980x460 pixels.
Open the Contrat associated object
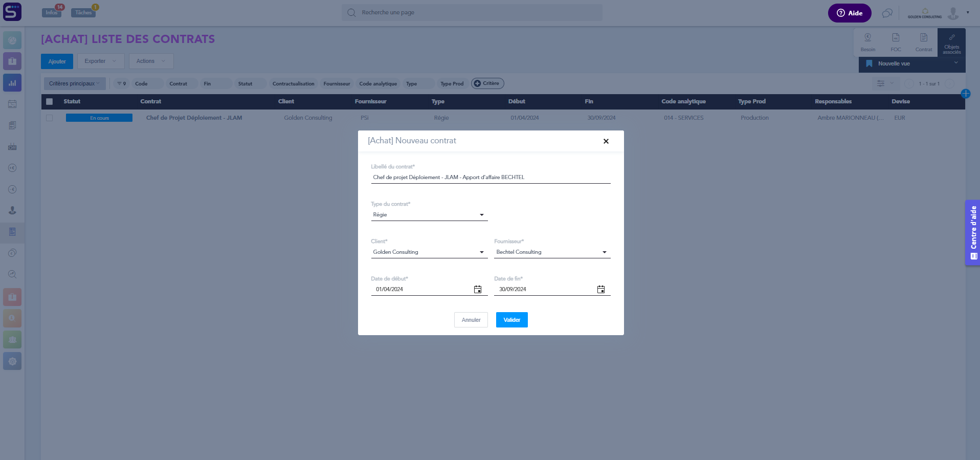pos(924,42)
